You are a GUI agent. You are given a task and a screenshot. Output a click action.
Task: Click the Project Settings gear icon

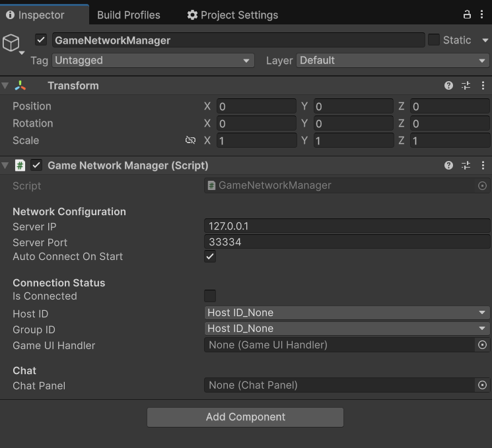[x=192, y=15]
